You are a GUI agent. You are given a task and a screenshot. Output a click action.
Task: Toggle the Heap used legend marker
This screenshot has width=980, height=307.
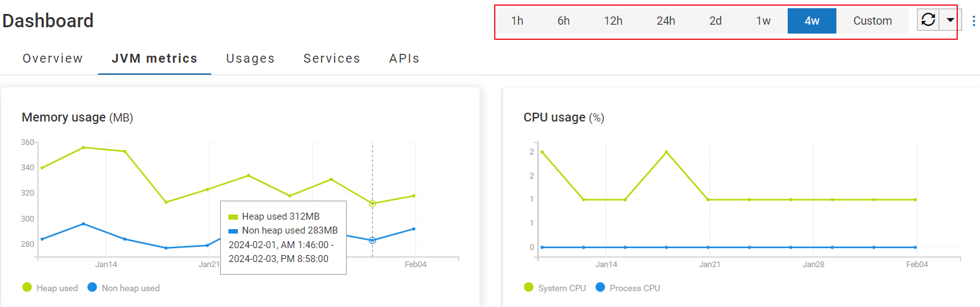point(27,287)
